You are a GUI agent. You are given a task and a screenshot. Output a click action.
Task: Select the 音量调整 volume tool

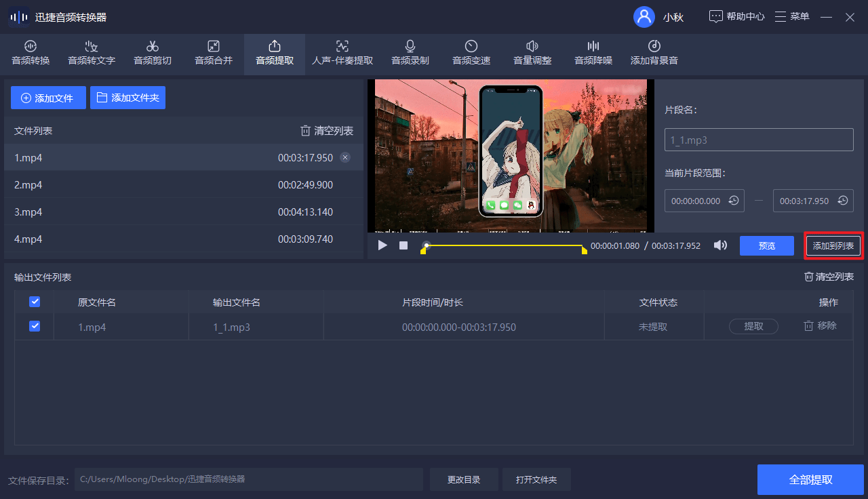[532, 54]
